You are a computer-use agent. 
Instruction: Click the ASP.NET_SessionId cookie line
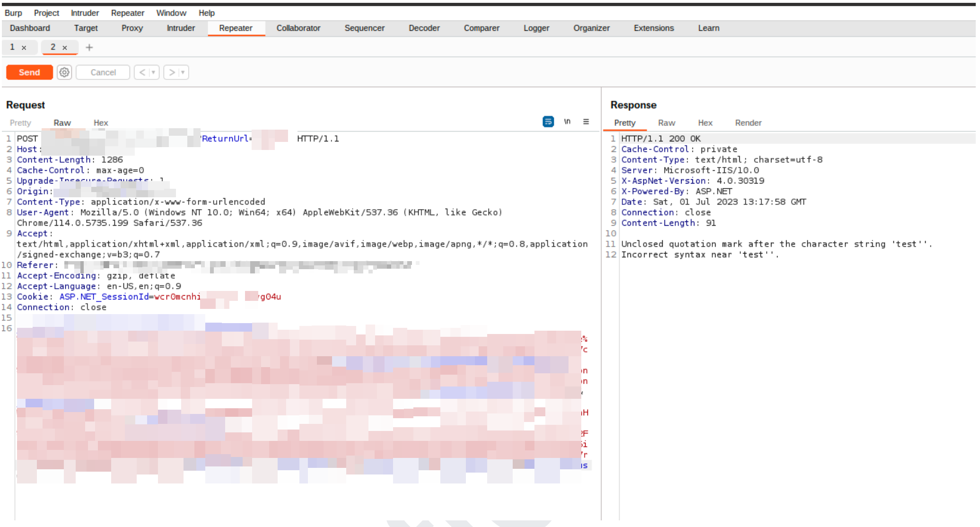(149, 297)
